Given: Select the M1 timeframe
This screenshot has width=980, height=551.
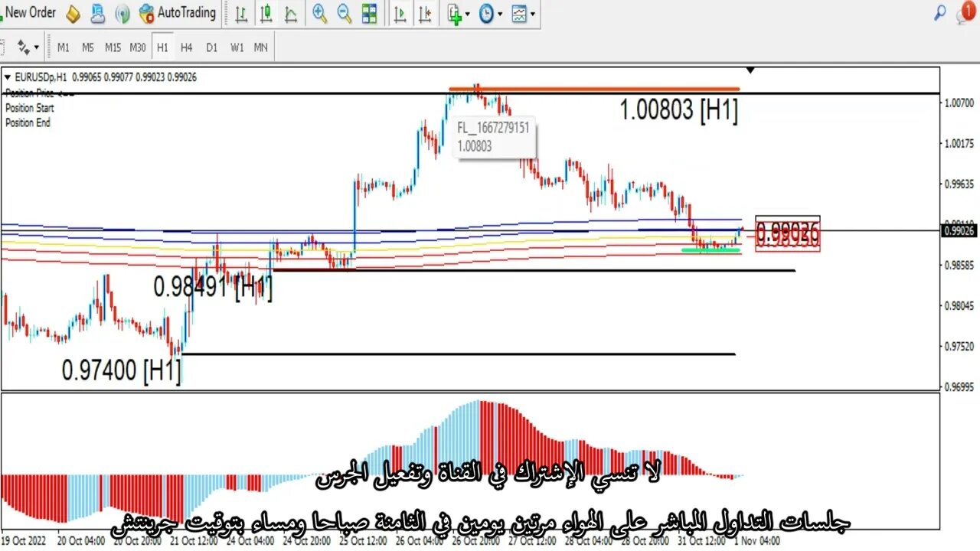Looking at the screenshot, I should [x=64, y=47].
